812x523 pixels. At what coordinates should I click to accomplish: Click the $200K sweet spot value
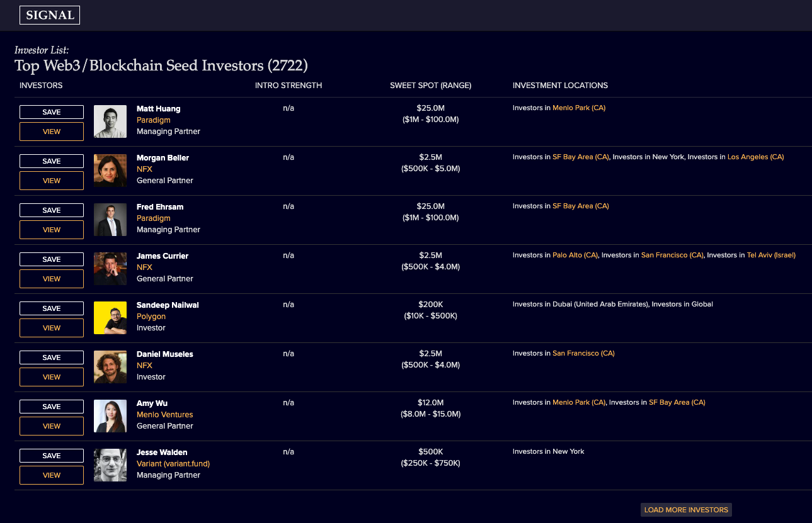(x=431, y=305)
